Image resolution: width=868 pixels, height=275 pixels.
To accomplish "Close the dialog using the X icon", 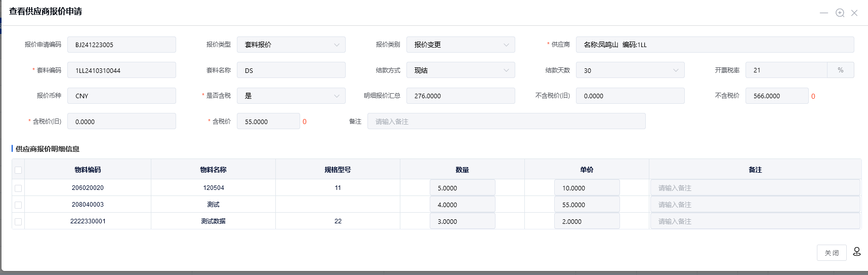I will coord(854,13).
